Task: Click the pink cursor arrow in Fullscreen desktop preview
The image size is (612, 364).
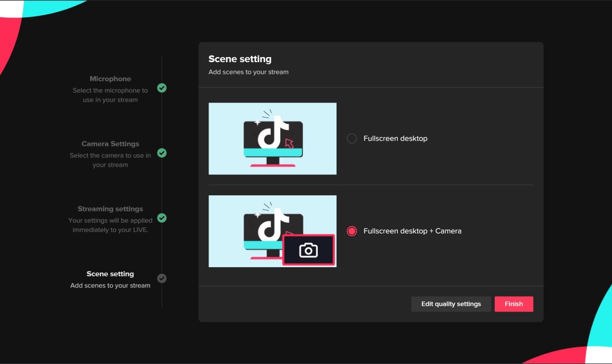Action: (290, 144)
